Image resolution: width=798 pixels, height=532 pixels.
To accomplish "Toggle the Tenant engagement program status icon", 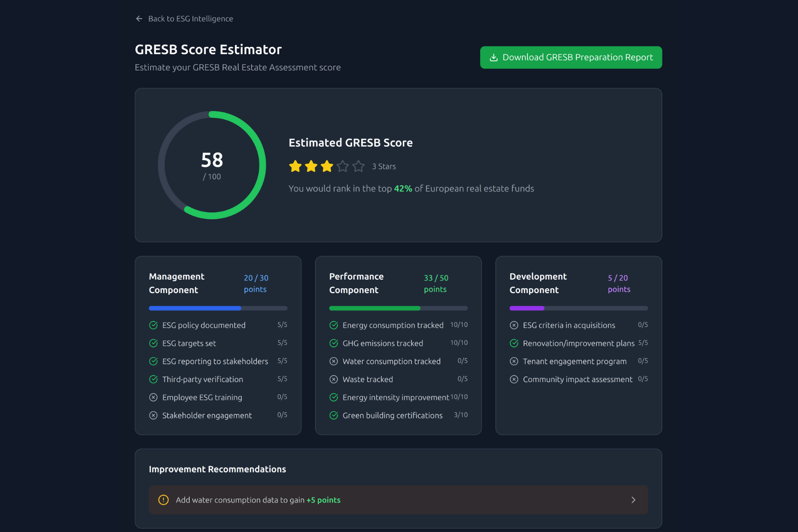I will click(x=514, y=361).
